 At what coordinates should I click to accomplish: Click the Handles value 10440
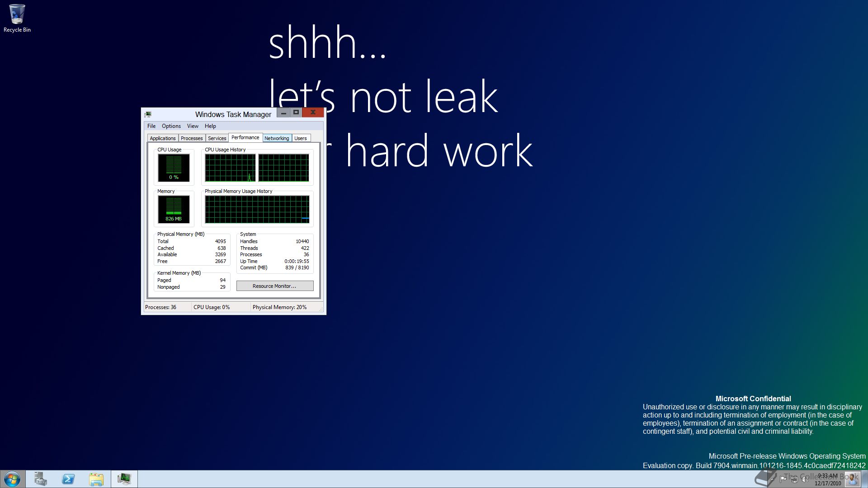pos(302,241)
